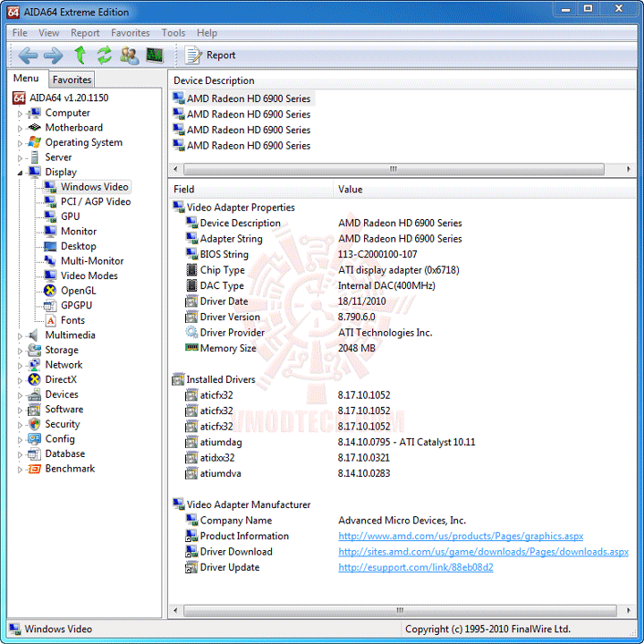Open the GPU tree item
The height and width of the screenshot is (644, 644).
pos(62,216)
